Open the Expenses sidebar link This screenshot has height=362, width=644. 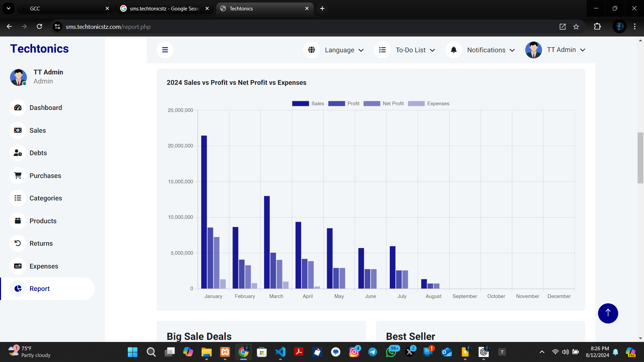coord(44,266)
